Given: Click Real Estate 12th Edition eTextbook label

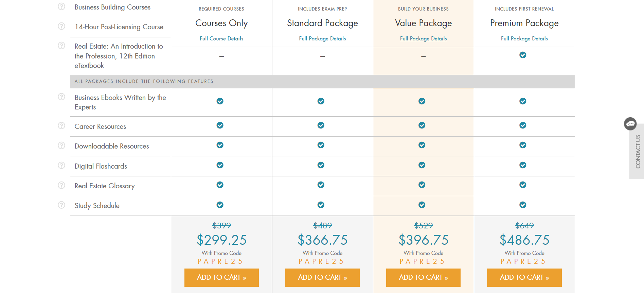Looking at the screenshot, I should click(x=119, y=56).
